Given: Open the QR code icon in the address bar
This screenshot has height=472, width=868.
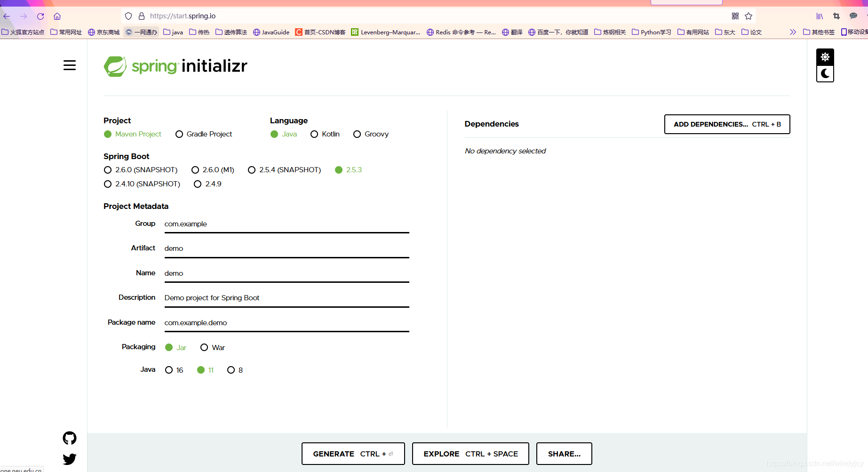Looking at the screenshot, I should 735,16.
